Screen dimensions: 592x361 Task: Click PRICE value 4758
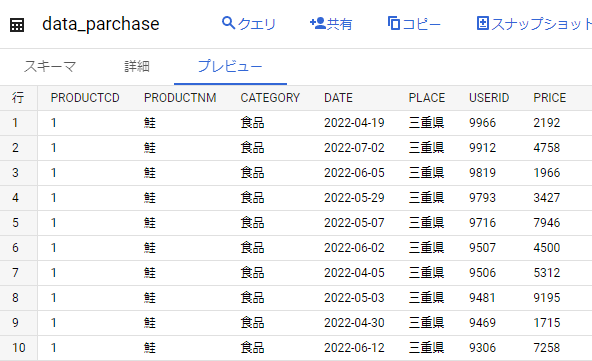click(x=547, y=148)
